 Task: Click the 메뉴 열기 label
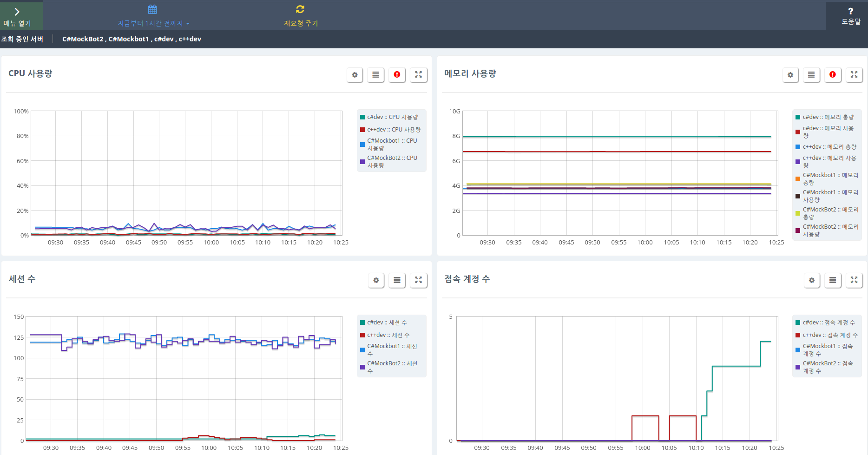[17, 23]
